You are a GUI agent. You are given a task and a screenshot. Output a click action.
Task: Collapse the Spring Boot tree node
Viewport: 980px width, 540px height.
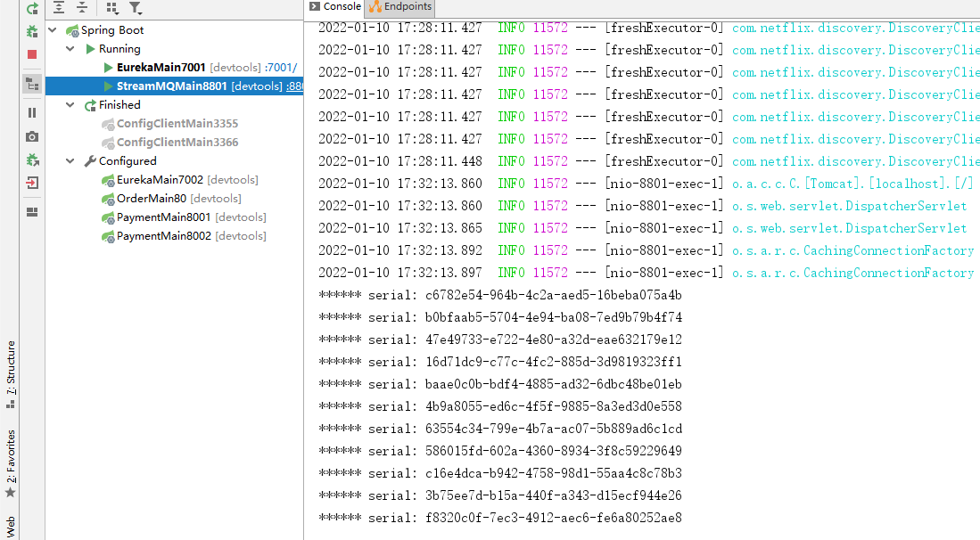coord(54,30)
